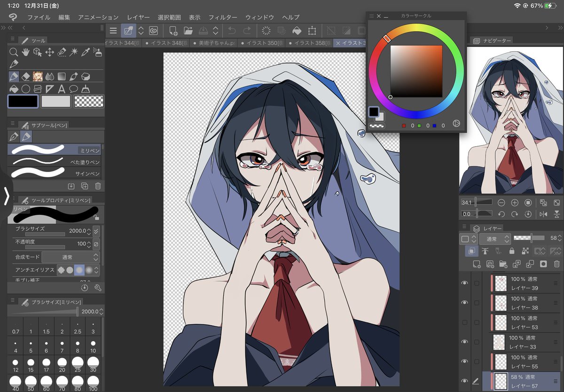Select transparent color swatch
This screenshot has height=392, width=564.
(x=89, y=101)
